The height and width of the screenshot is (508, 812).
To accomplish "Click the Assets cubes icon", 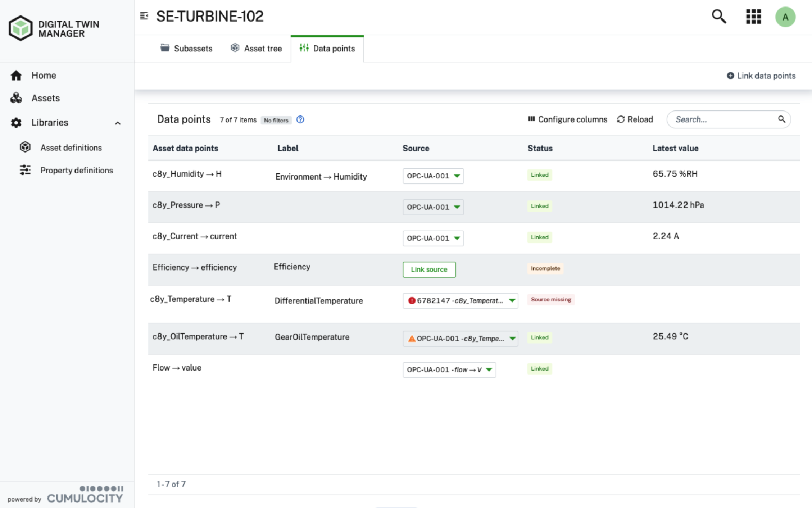I will coord(16,98).
